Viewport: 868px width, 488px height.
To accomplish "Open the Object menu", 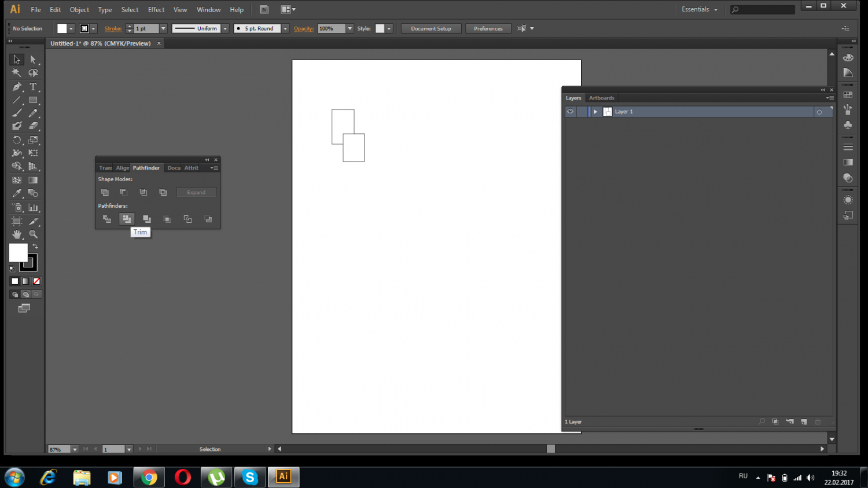I will pyautogui.click(x=79, y=10).
